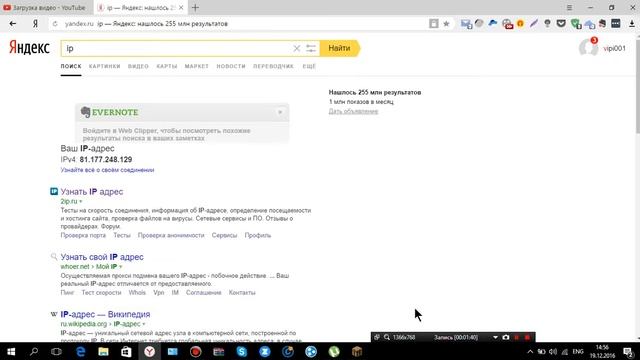Open 'IP-адрес — Википедия' result link
The height and width of the screenshot is (360, 640).
pos(105,314)
